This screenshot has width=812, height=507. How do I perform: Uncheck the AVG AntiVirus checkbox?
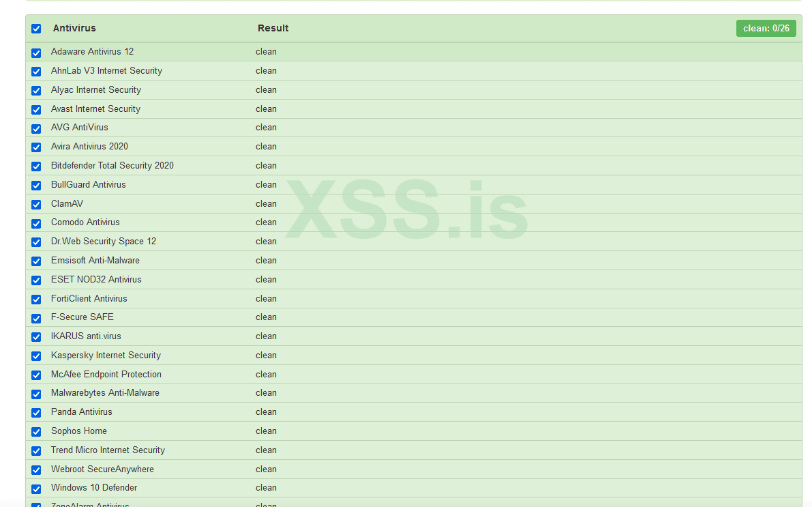pos(36,128)
